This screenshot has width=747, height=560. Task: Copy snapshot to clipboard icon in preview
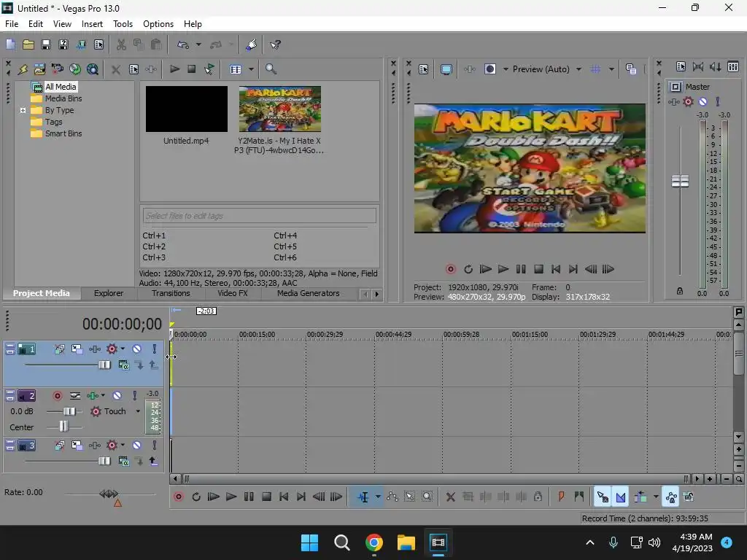click(631, 69)
